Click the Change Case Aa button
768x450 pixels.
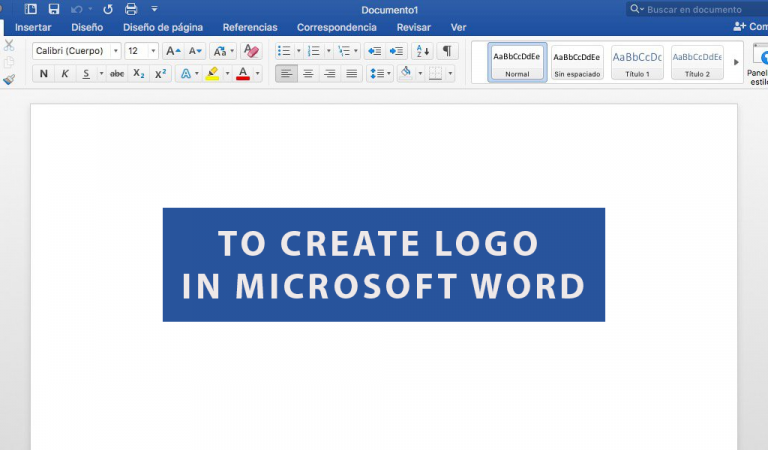coord(220,51)
